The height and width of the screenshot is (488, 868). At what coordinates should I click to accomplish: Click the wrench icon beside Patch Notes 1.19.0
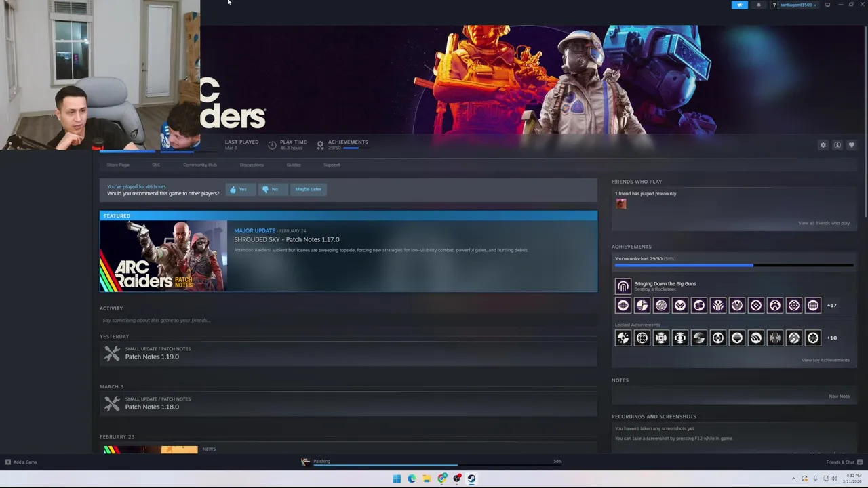pyautogui.click(x=112, y=353)
